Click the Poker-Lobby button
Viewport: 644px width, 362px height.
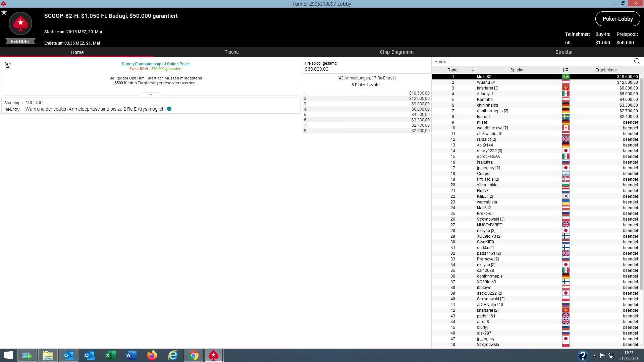618,19
